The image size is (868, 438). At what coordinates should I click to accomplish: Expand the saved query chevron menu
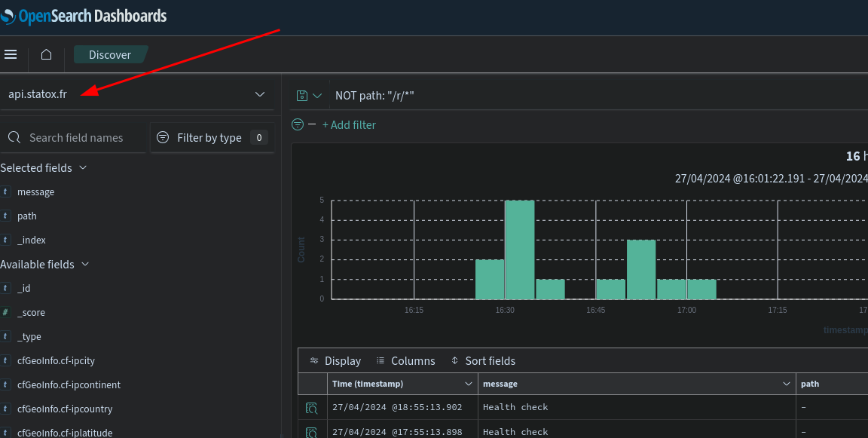tap(317, 95)
